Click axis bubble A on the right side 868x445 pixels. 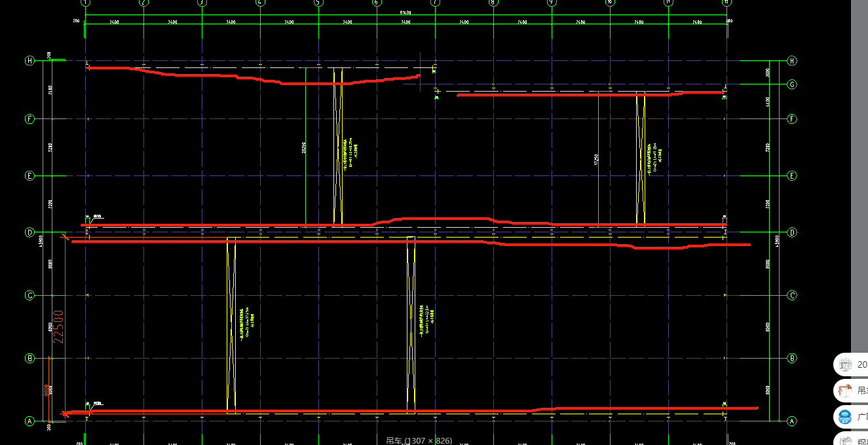pos(792,421)
